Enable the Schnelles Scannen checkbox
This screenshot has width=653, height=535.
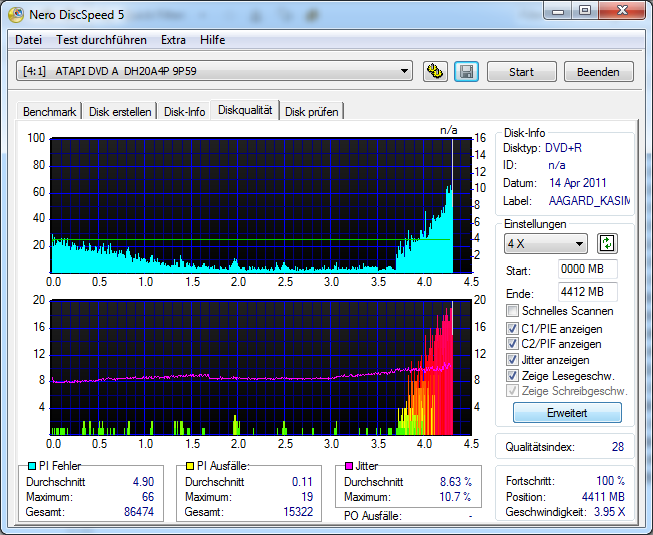pyautogui.click(x=513, y=311)
